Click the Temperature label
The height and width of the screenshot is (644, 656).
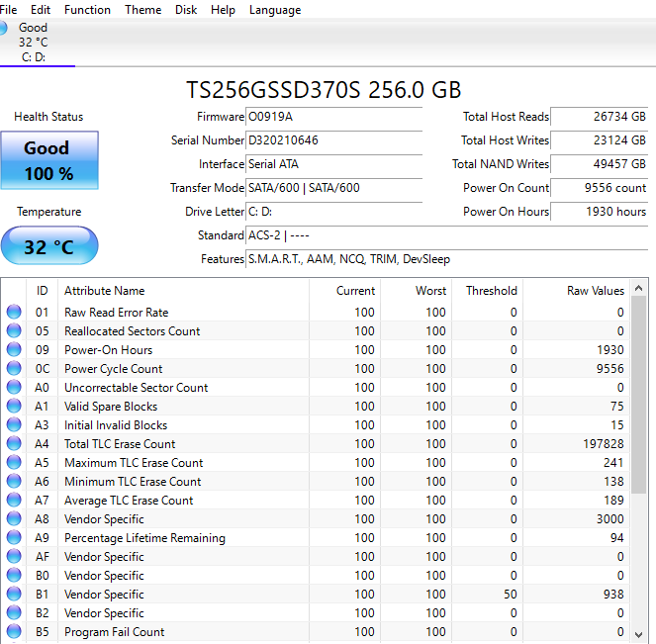[48, 212]
